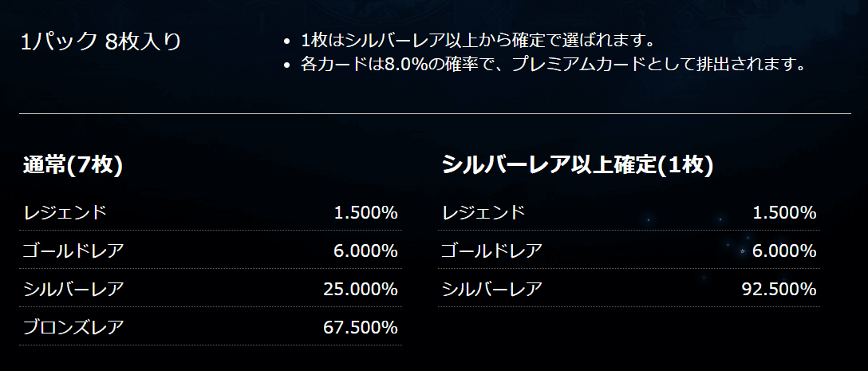Select レジェンド label under シルバーレア以上確定
Image resolution: width=868 pixels, height=371 pixels.
(x=483, y=212)
